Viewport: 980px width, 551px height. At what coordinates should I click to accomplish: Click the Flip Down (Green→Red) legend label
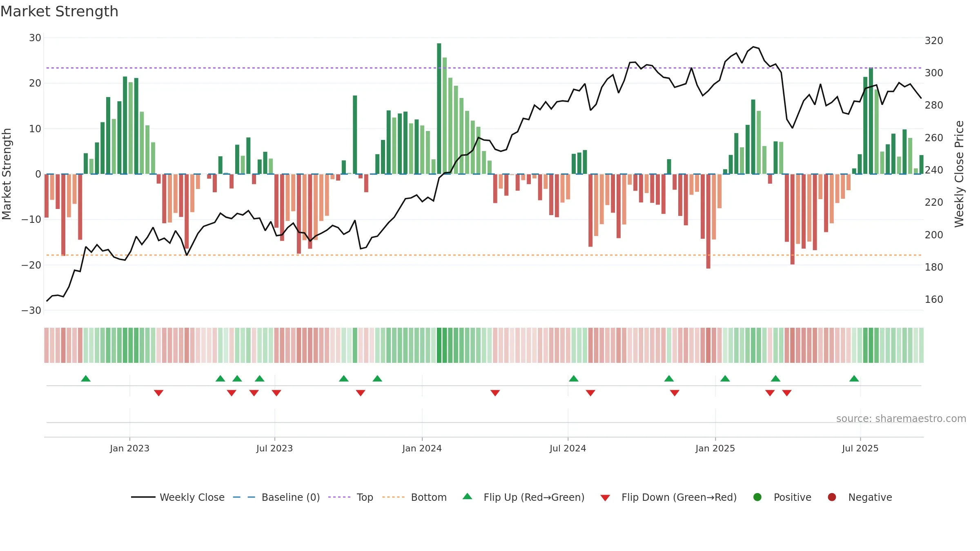(x=679, y=497)
